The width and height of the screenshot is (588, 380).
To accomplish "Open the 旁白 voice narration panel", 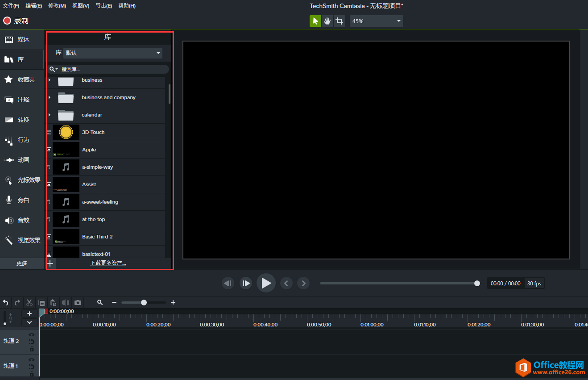I will 21,200.
